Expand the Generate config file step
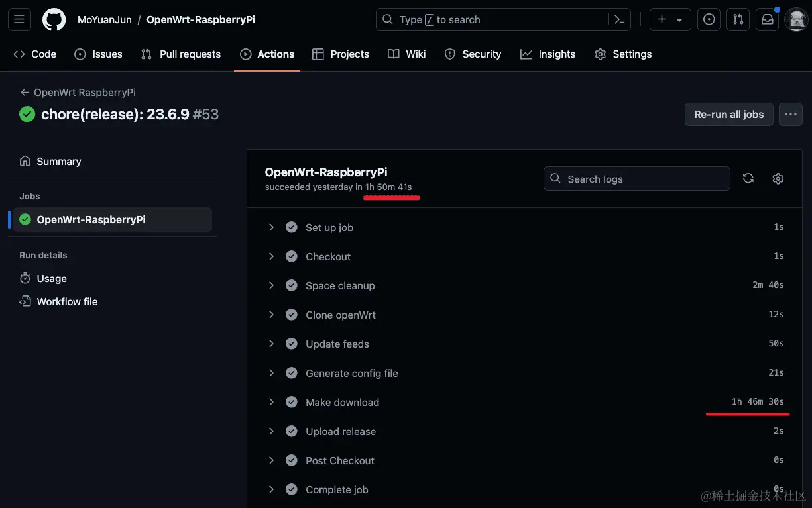 271,373
